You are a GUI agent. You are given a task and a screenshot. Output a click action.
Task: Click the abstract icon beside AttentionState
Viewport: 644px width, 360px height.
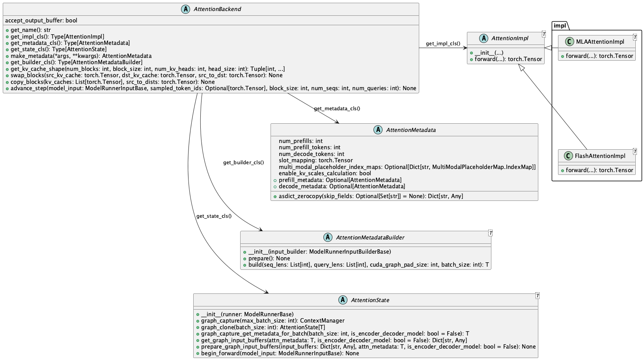click(x=343, y=300)
